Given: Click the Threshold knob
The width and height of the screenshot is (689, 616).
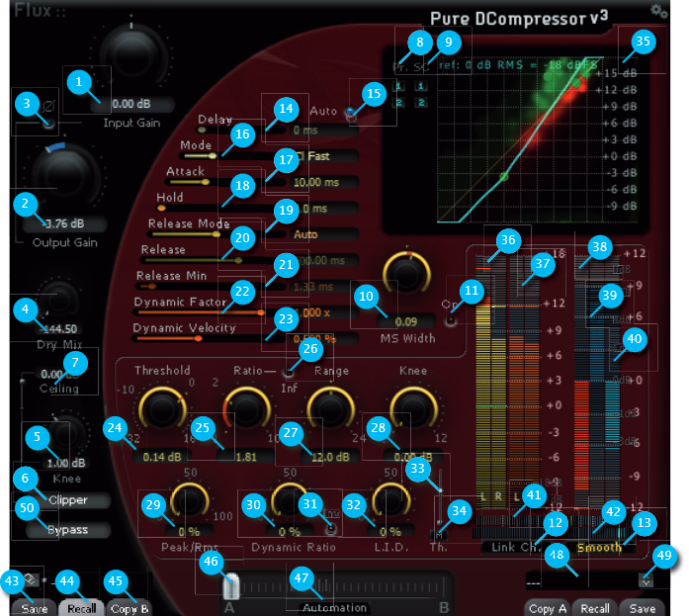Looking at the screenshot, I should point(162,407).
